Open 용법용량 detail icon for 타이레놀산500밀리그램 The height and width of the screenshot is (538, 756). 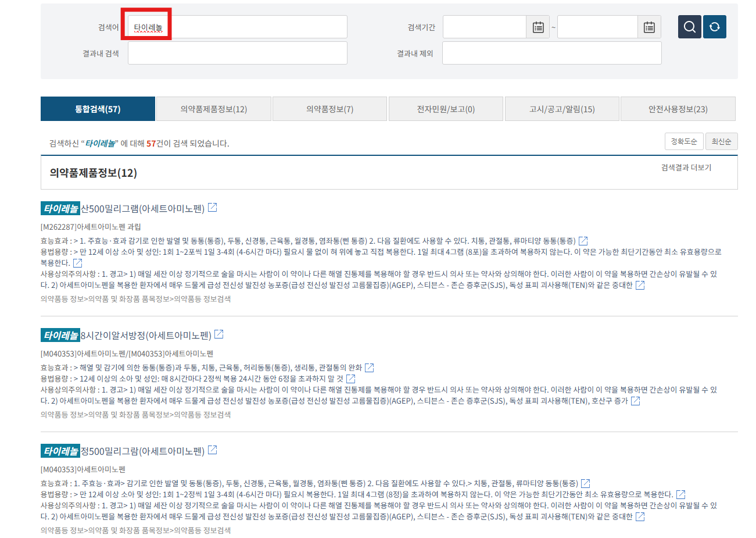click(77, 263)
